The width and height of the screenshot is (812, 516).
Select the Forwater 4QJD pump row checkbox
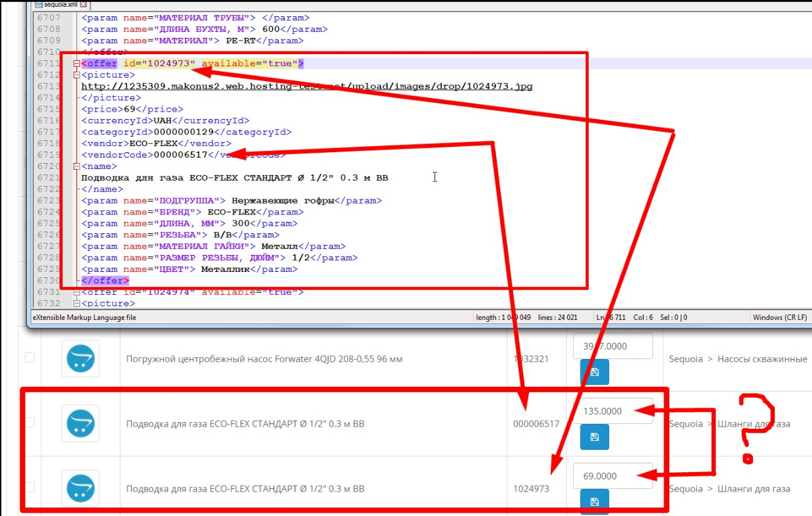[x=30, y=358]
